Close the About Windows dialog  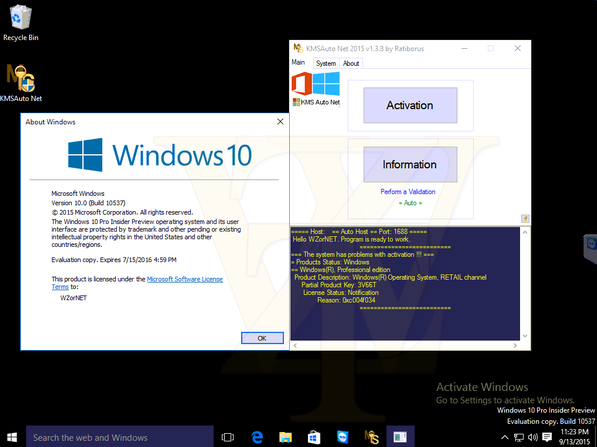(280, 121)
